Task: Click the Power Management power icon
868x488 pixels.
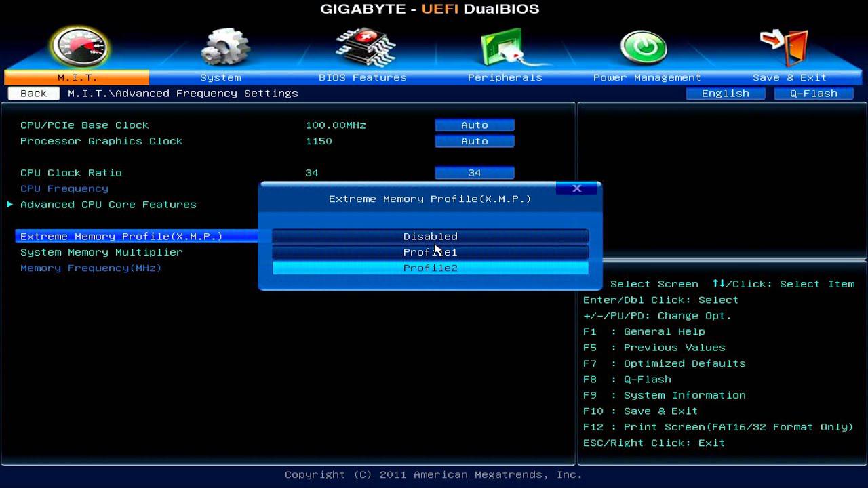Action: [643, 46]
